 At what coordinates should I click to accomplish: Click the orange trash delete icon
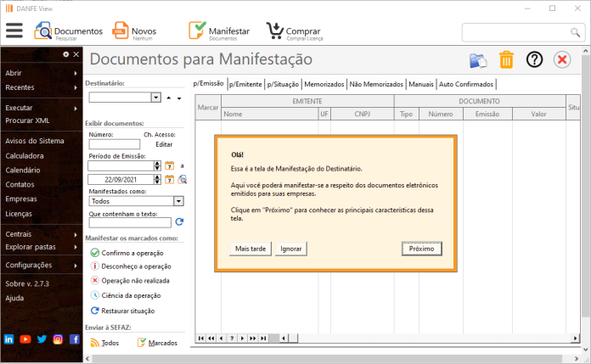506,60
